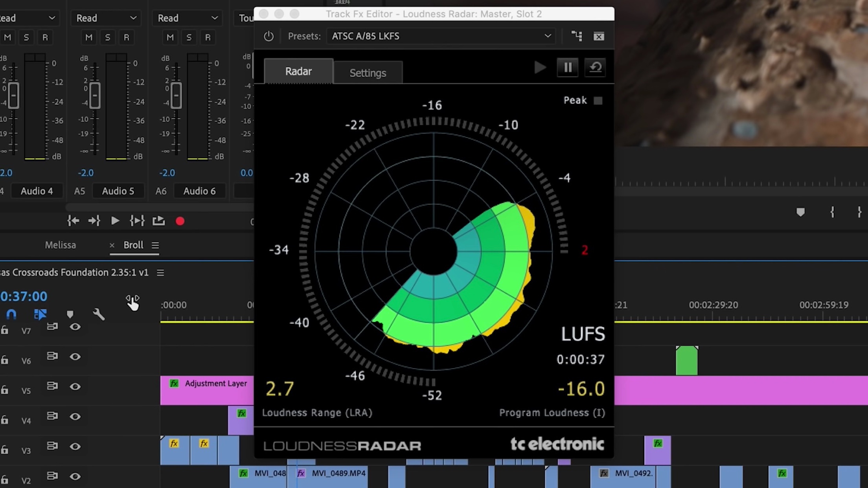Click Go to In point in mixer transport
The width and height of the screenshot is (868, 488).
73,221
